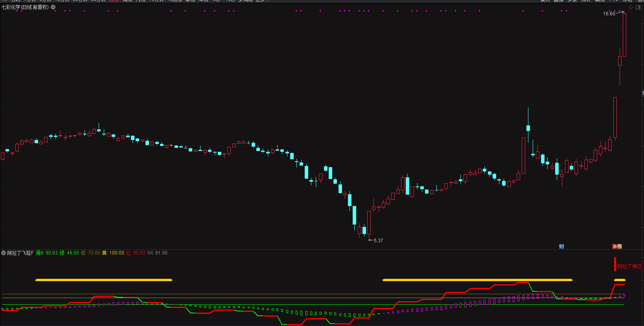This screenshot has height=326, width=644.
Task: Click the 棕: 70.00 indicator value
Action: (x=90, y=253)
